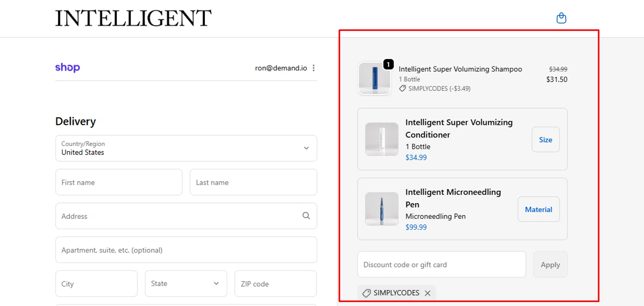Click the SIMPLYCODES (-$3.49) discount line
This screenshot has height=306, width=644.
point(434,88)
